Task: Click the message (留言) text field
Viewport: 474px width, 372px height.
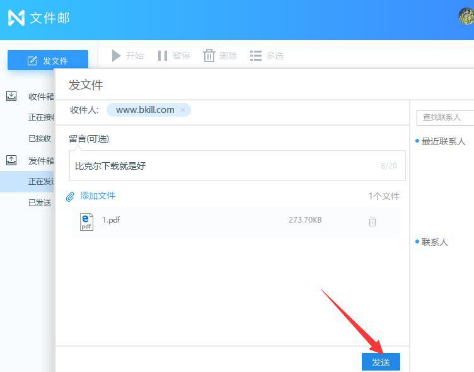Action: [237, 166]
